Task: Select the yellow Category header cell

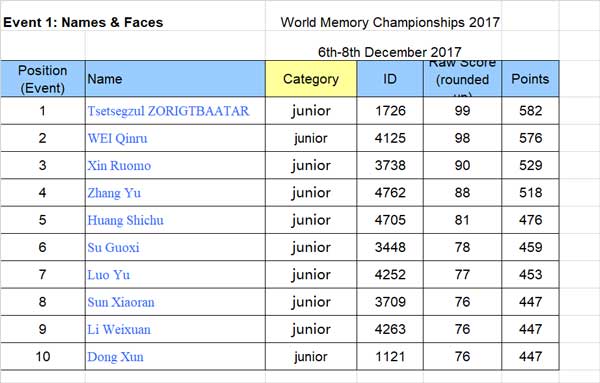Action: tap(311, 79)
